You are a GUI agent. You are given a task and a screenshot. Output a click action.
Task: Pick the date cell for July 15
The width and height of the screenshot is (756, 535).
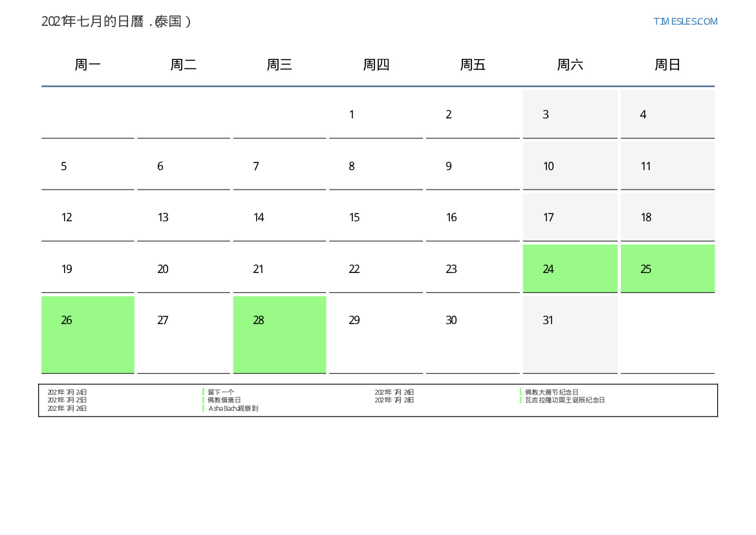pos(375,217)
